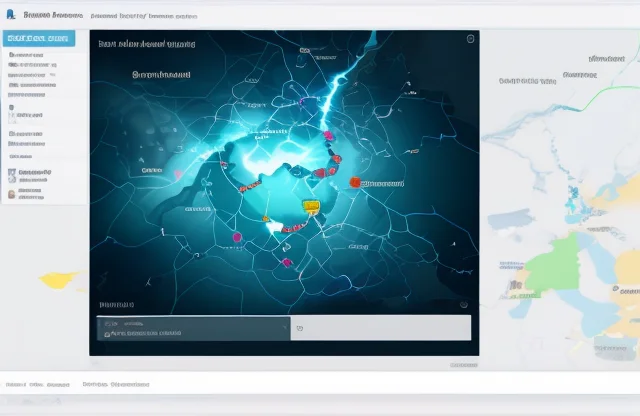Click the blue icon above the orange sidebar icon
640x416 pixels.
click(12, 172)
